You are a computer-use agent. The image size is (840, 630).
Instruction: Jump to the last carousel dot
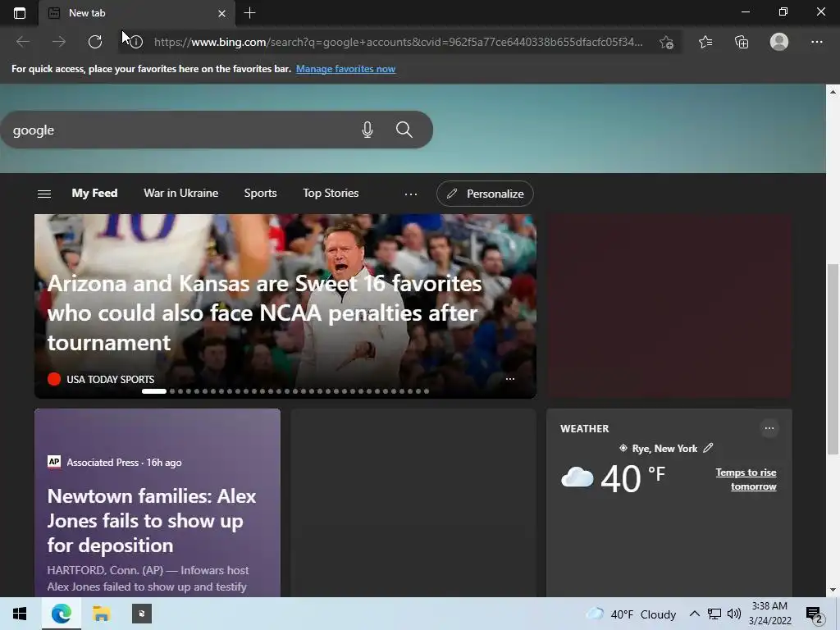427,391
